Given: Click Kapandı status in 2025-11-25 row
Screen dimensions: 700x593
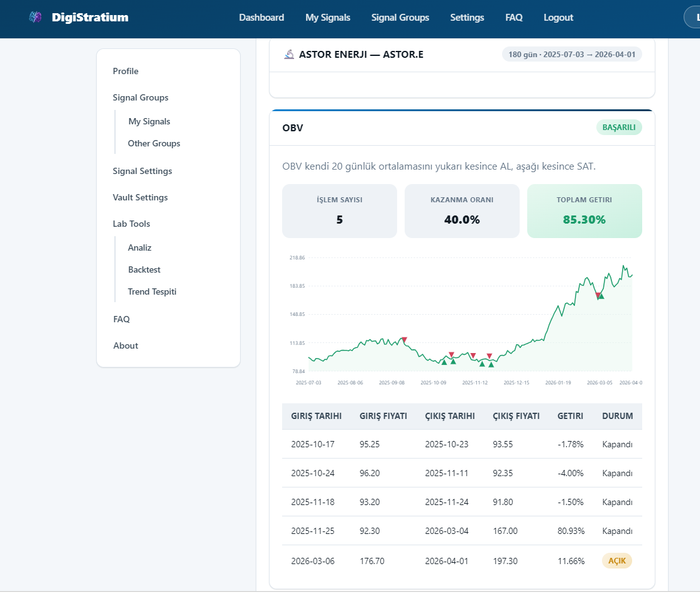Looking at the screenshot, I should pos(618,531).
